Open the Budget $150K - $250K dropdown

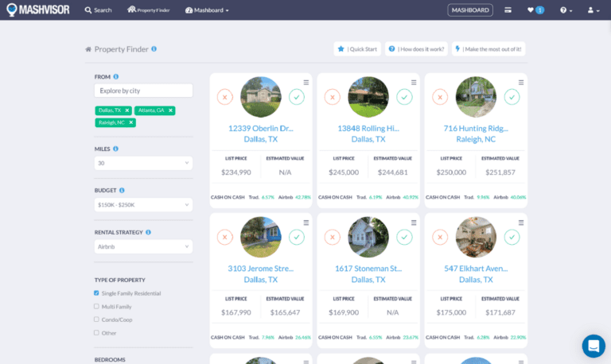[x=143, y=205]
